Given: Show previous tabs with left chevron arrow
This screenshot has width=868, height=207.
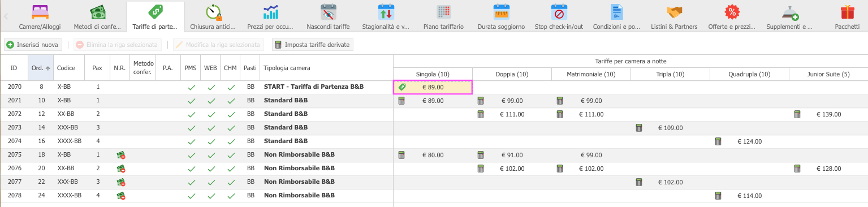Looking at the screenshot, I should [6, 16].
